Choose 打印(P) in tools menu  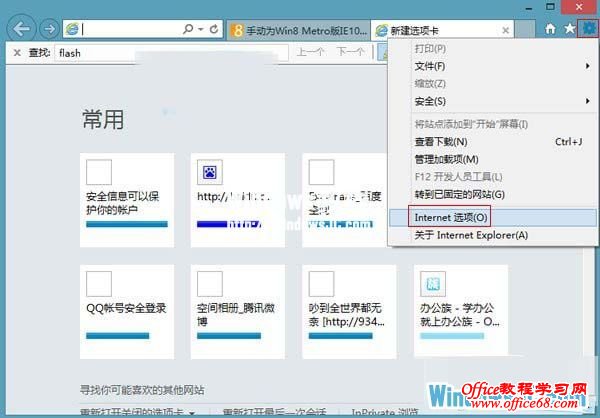(430, 49)
